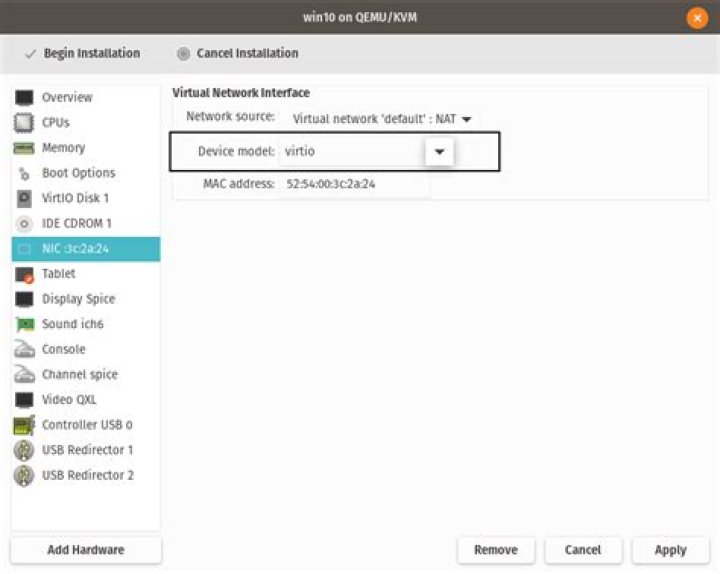The width and height of the screenshot is (720, 574).
Task: Select Console entry
Action: [x=86, y=349]
